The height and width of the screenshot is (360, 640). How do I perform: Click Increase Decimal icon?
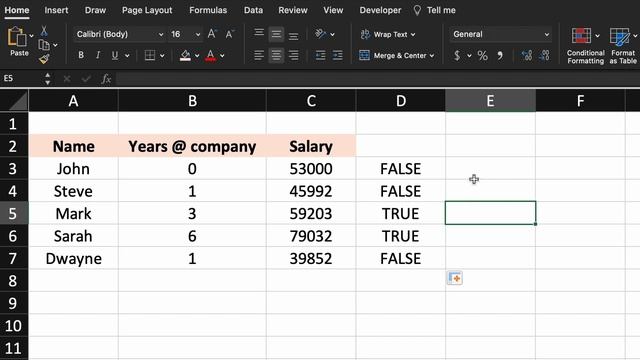coord(527,55)
